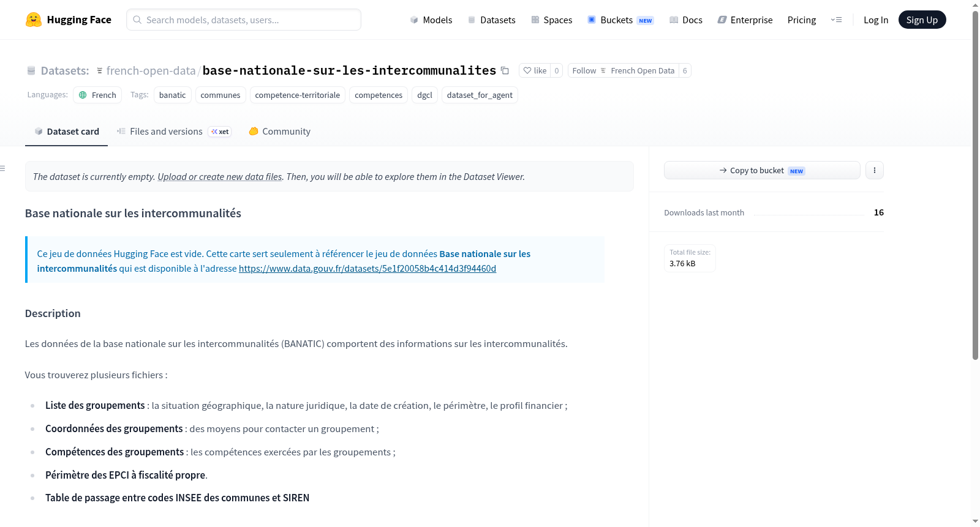Copy dataset name with the clipboard icon

pos(505,70)
